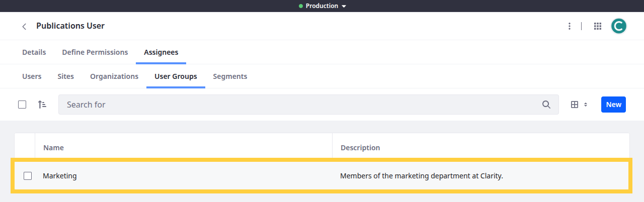The height and width of the screenshot is (202, 644).
Task: Open the Details tab
Action: pos(34,52)
